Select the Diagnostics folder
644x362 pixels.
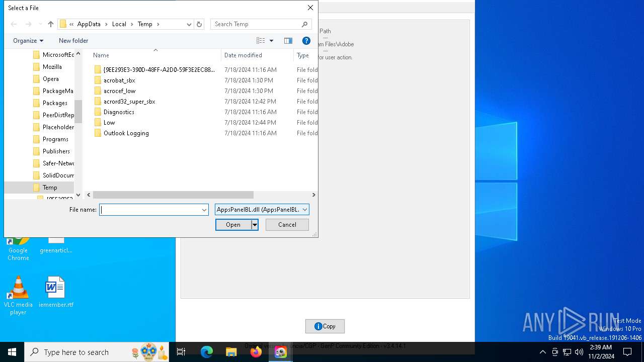pos(119,112)
